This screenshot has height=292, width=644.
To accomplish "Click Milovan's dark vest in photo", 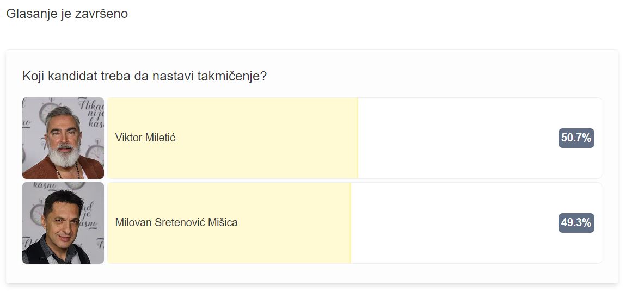I will 37,251.
